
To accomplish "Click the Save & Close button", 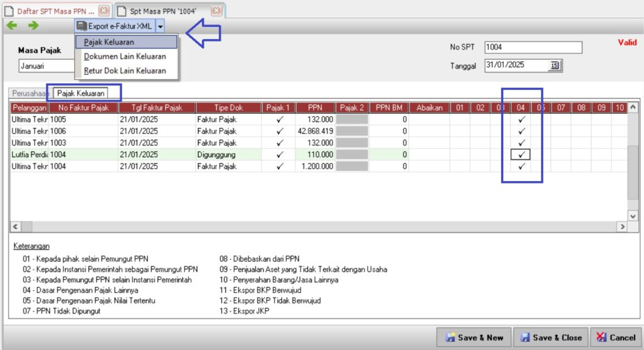I will (x=552, y=337).
